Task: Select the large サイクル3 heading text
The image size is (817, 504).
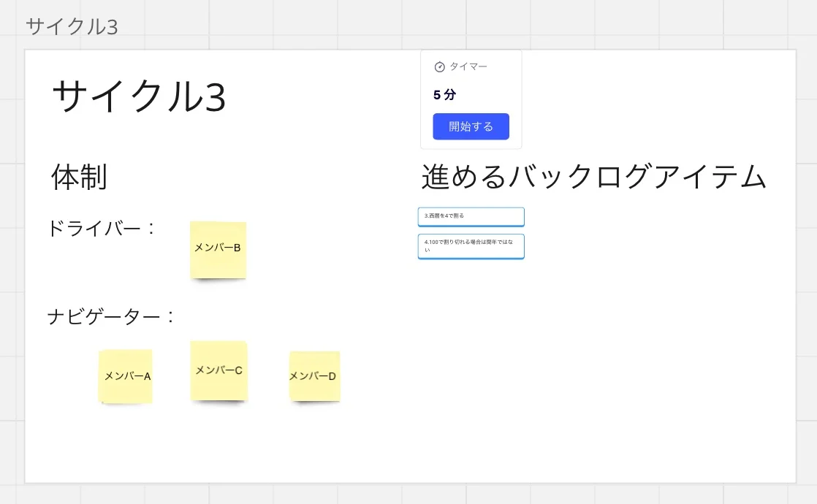Action: click(x=139, y=97)
